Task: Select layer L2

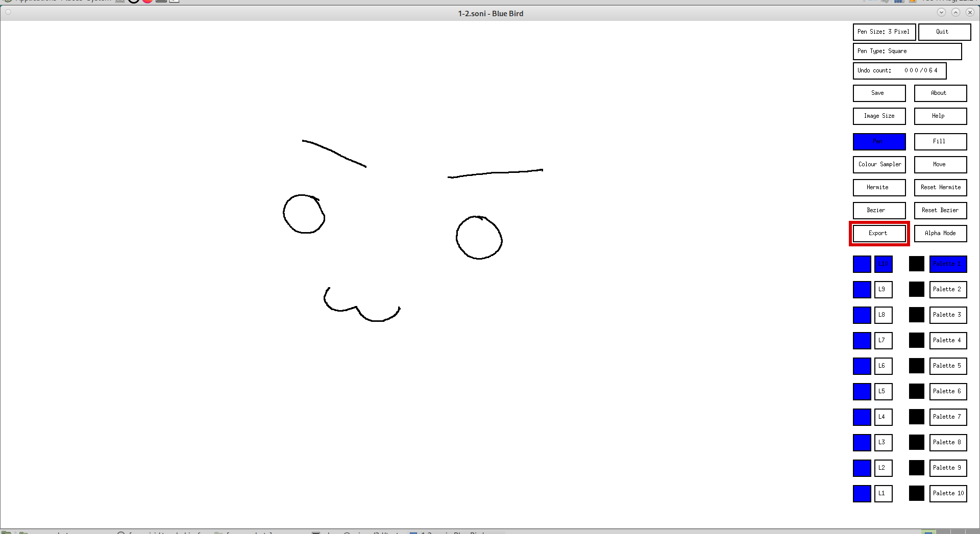Action: (x=883, y=468)
